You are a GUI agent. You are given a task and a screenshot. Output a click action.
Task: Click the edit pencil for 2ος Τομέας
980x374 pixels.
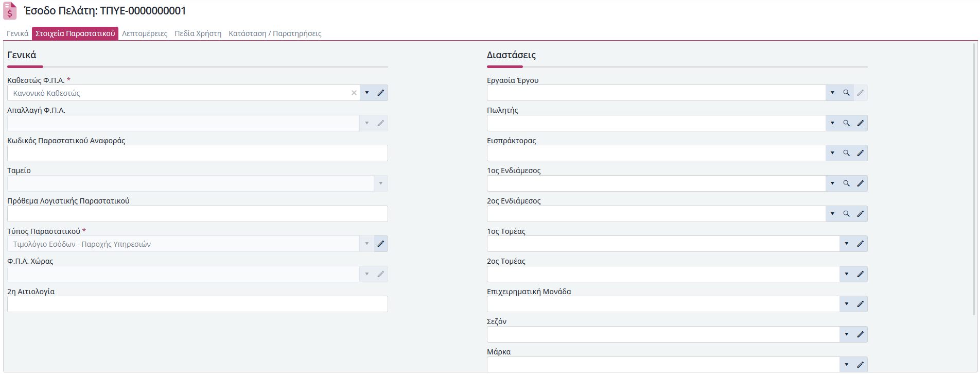click(861, 274)
